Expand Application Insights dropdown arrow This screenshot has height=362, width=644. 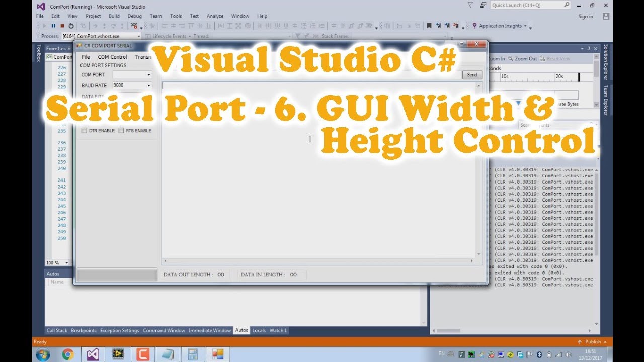(x=525, y=26)
